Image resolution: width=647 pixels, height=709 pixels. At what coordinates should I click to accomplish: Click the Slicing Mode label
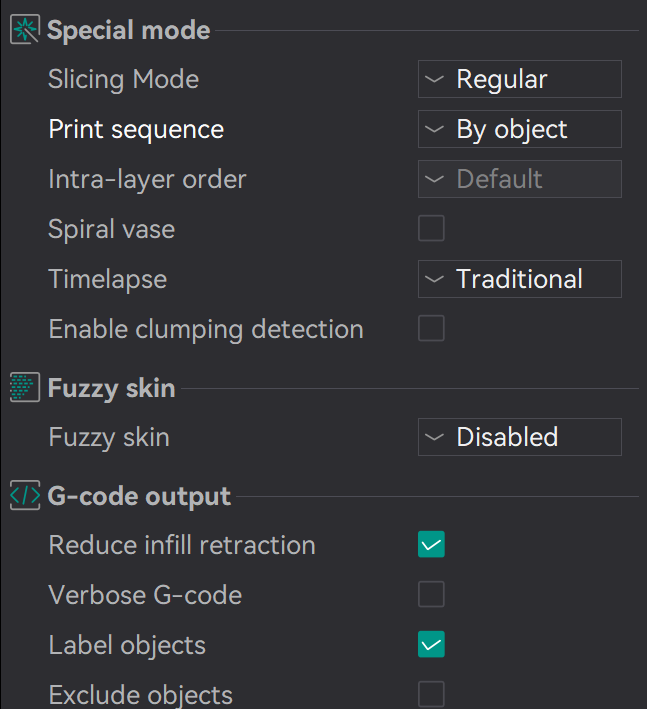(123, 79)
